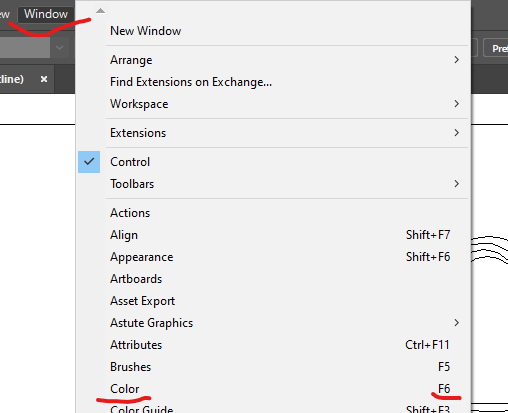This screenshot has height=413, width=508.
Task: Expand the Arrange submenu arrow
Action: (x=456, y=60)
